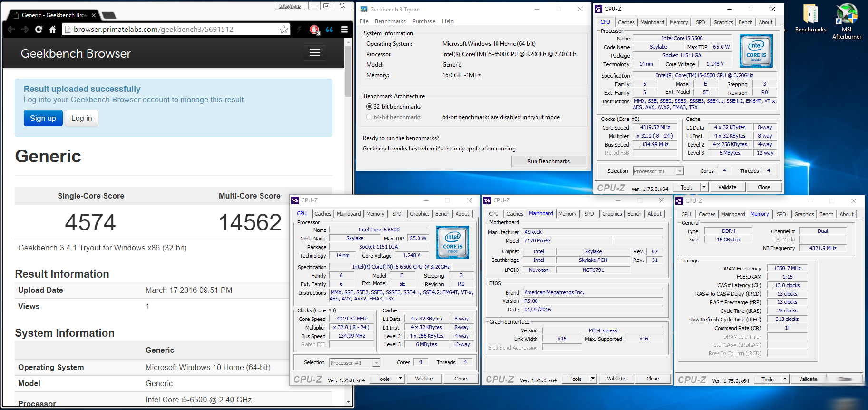Bookmark this page with star icon
Viewport: 868px width, 410px height.
[283, 30]
